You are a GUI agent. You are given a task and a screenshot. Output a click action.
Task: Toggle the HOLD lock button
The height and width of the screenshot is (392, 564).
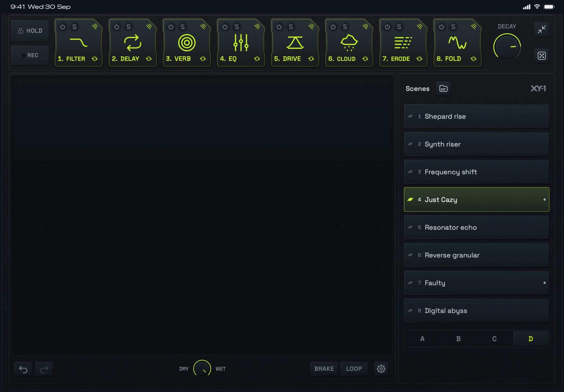tap(30, 31)
